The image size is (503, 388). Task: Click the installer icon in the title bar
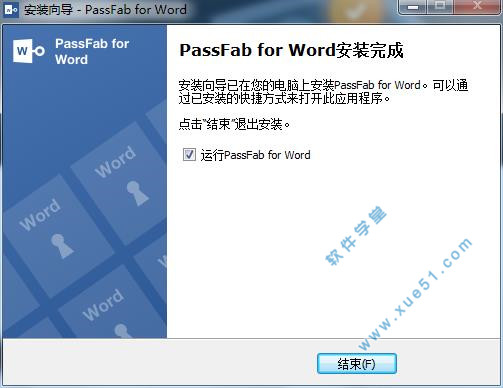(x=11, y=10)
